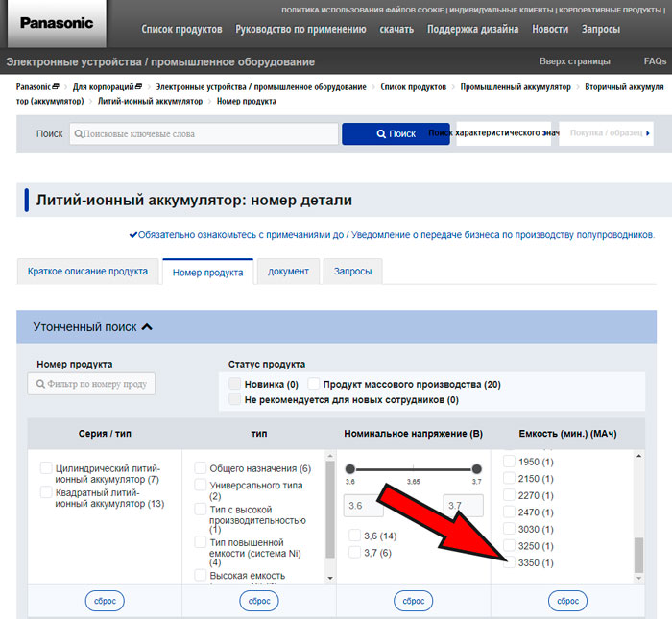Click the external link icon next to Для корпораций
Image resolution: width=672 pixels, height=619 pixels.
click(138, 86)
